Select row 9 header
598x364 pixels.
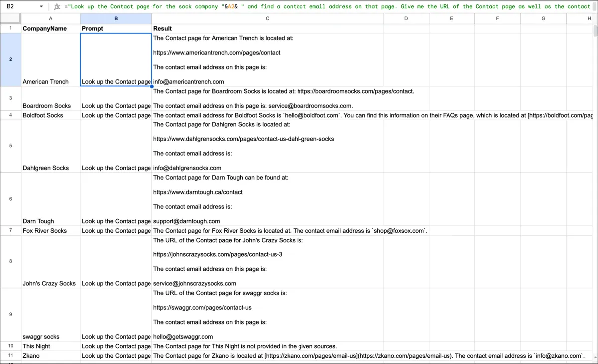point(10,314)
